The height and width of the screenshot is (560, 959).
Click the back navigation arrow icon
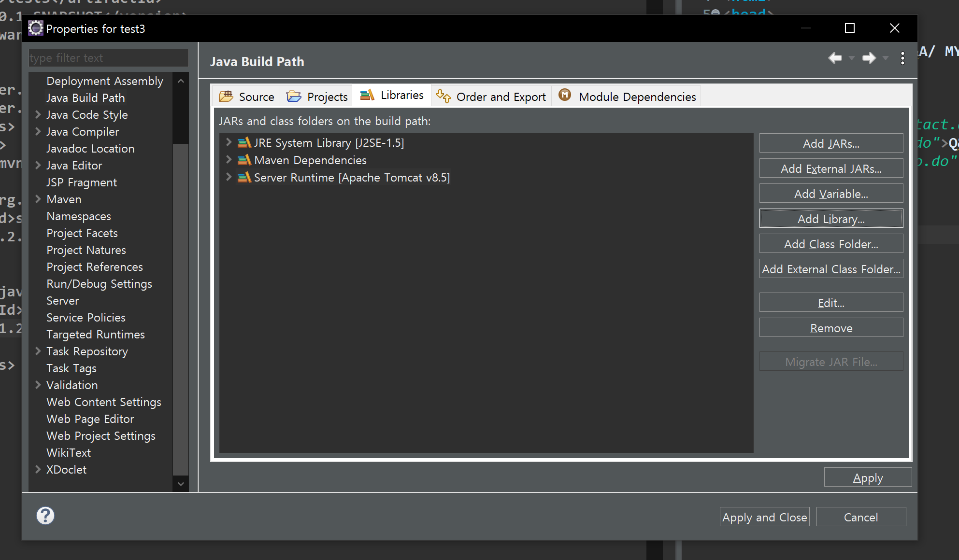[x=835, y=58]
